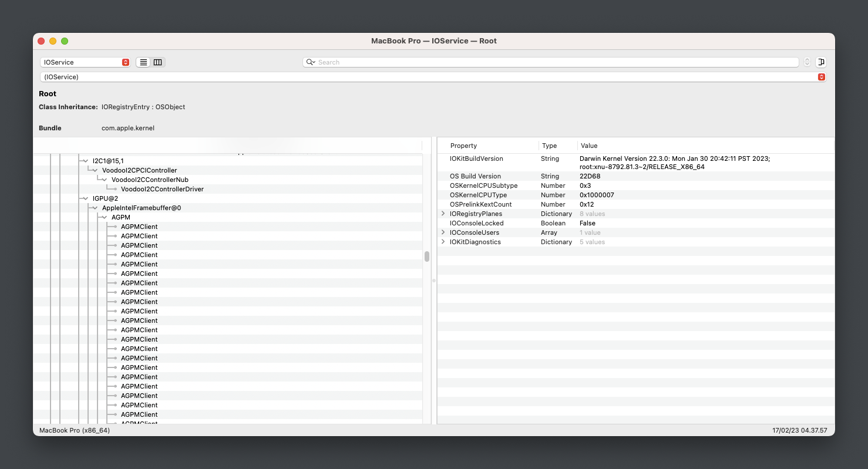868x469 pixels.
Task: Collapse the VoodooI2CPCIController node
Action: 95,170
